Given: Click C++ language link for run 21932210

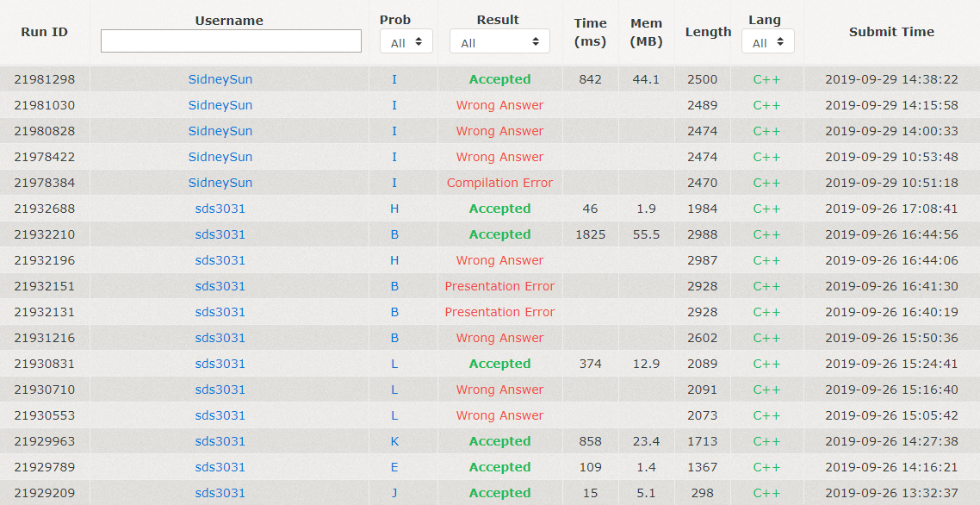Looking at the screenshot, I should click(766, 234).
